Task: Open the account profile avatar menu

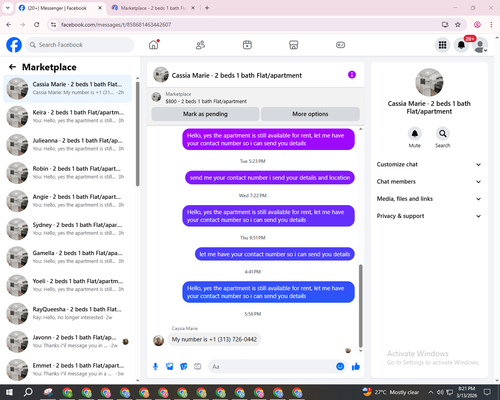Action: (x=480, y=45)
